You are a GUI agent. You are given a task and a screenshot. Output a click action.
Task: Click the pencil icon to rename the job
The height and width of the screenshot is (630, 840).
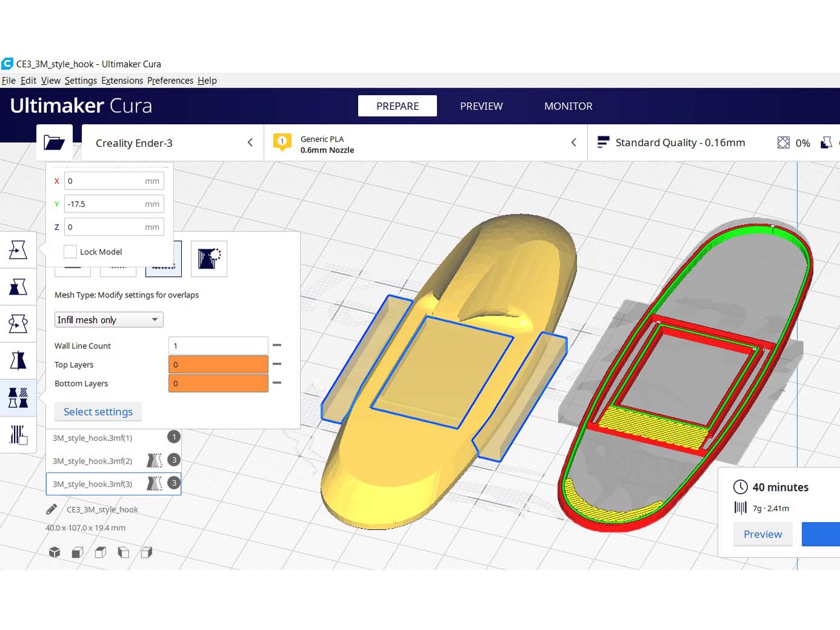52,509
